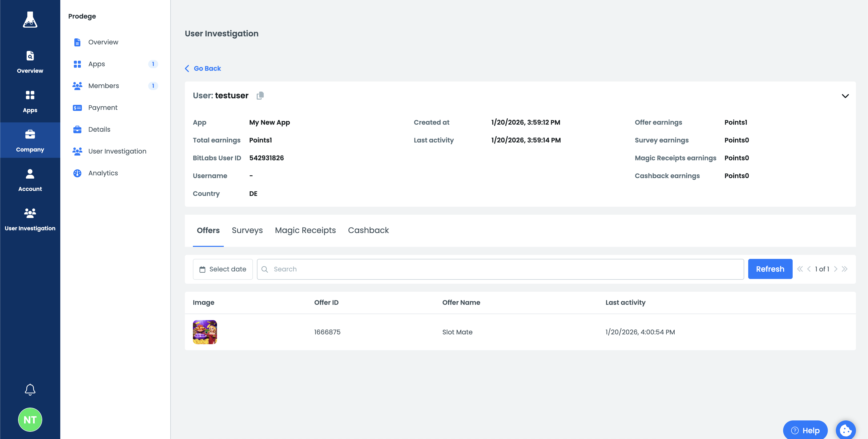This screenshot has height=439, width=868.
Task: Click the offers Search field
Action: [500, 269]
